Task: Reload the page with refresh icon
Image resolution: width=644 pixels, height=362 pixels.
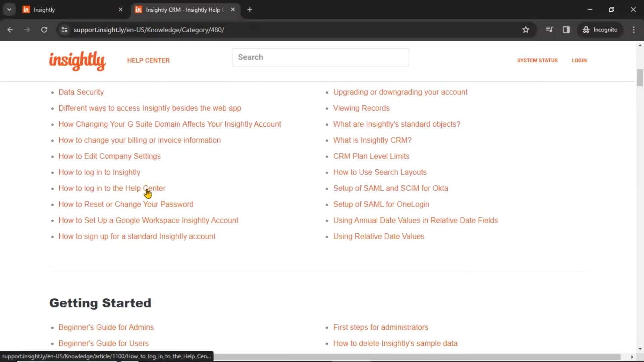Action: (44, 30)
